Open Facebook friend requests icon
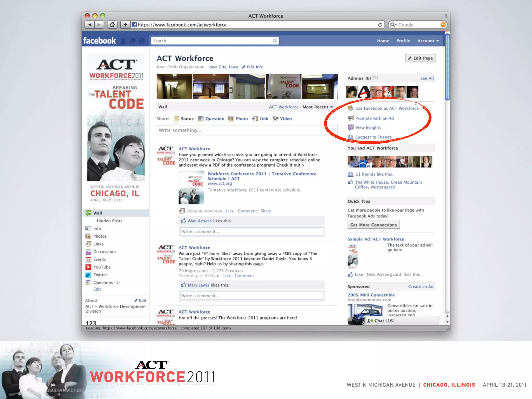The width and height of the screenshot is (532, 399). pos(123,41)
